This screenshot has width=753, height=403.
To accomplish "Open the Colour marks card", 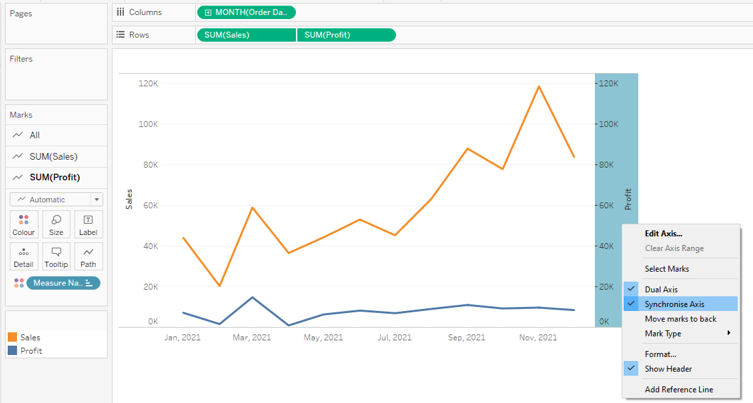I will click(23, 225).
